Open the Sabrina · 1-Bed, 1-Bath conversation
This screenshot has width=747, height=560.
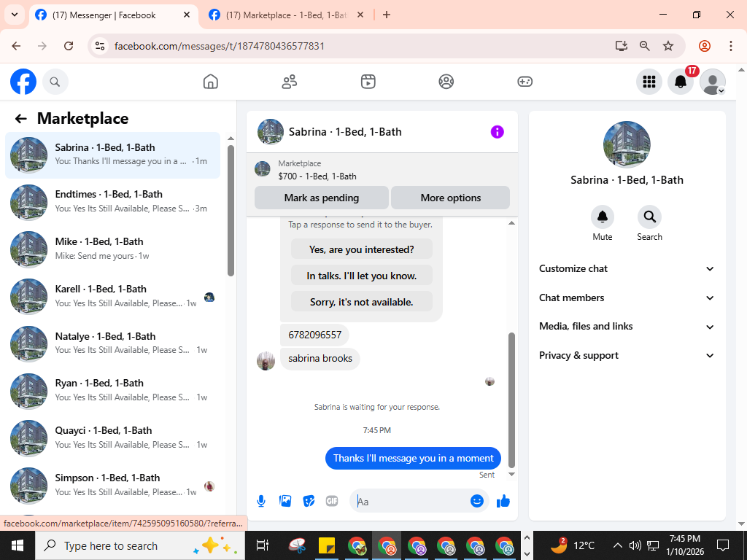113,155
